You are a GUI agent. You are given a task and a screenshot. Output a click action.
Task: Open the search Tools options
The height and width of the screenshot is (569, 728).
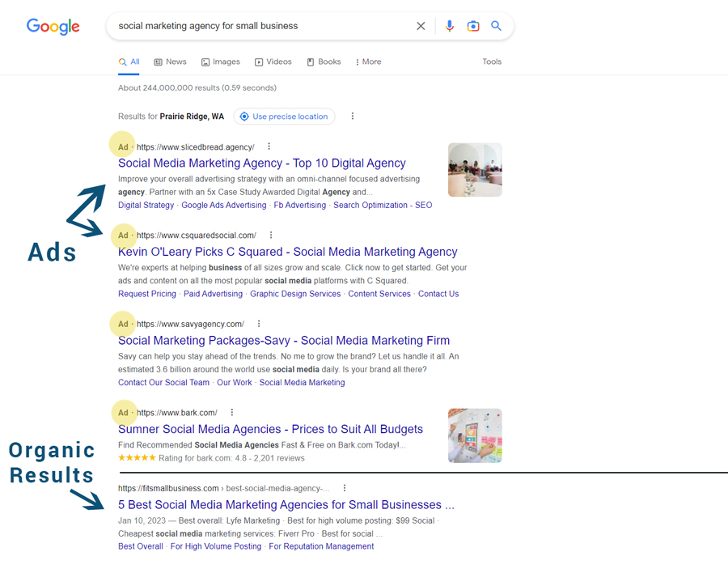pos(492,62)
